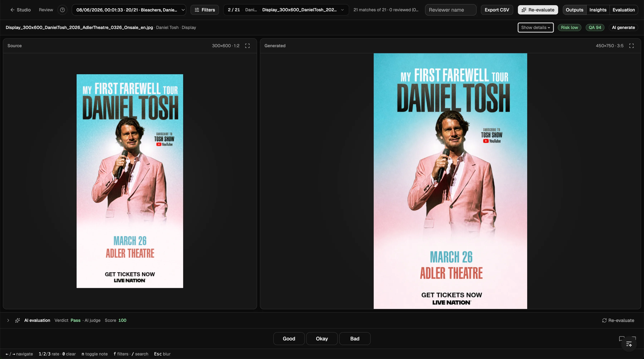This screenshot has width=644, height=359.
Task: Click the Filters sliders icon
Action: pos(197,10)
